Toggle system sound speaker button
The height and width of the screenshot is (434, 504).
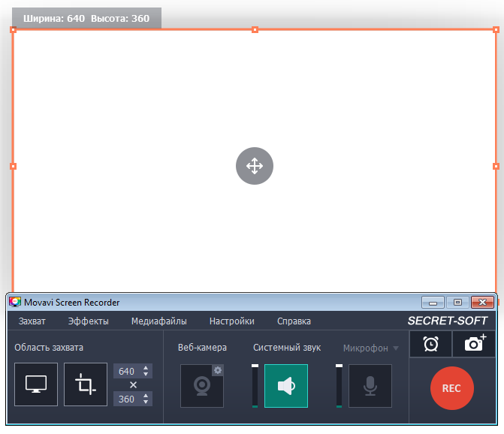click(286, 386)
